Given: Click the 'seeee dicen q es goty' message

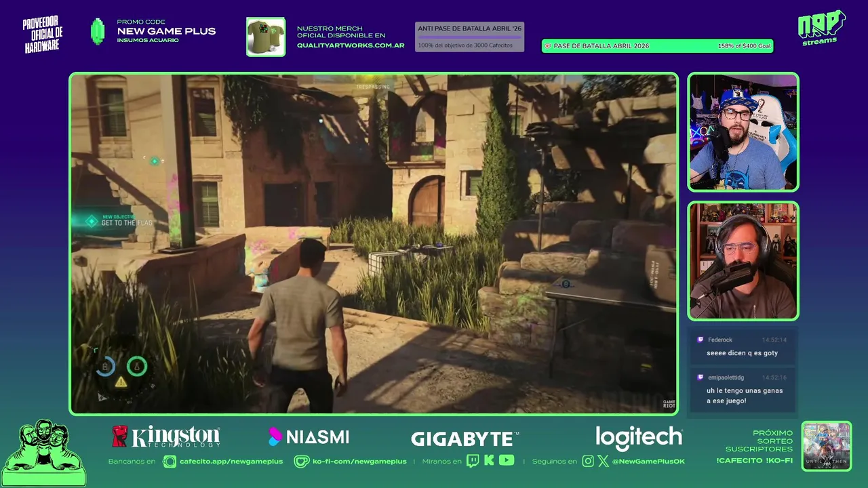Looking at the screenshot, I should pyautogui.click(x=742, y=353).
